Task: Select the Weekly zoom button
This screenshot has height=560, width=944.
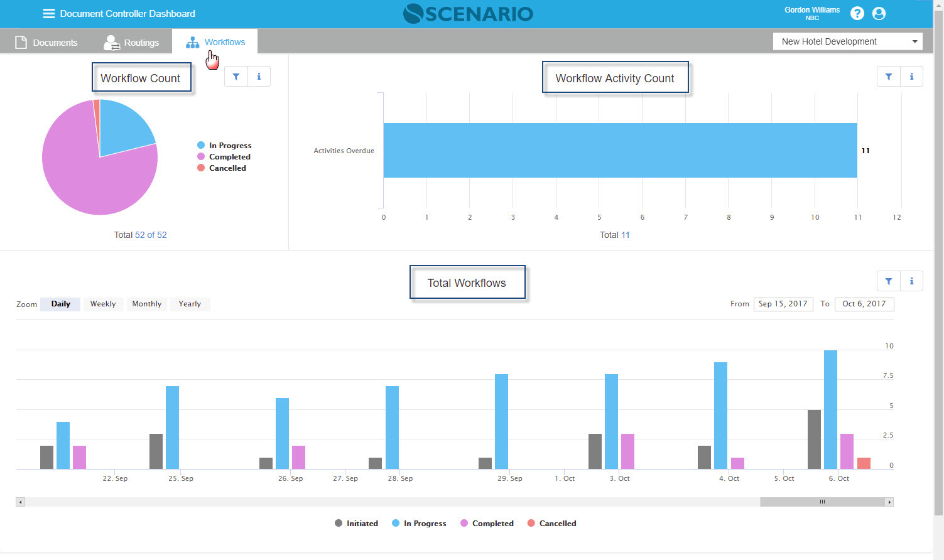Action: pos(103,304)
